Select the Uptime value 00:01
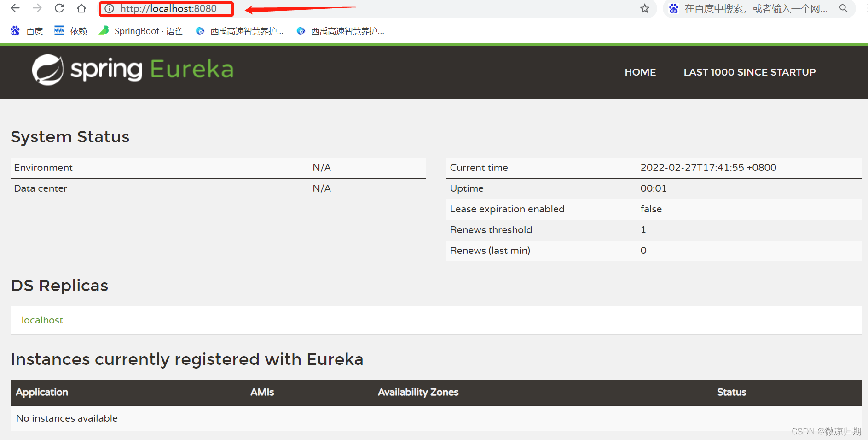Viewport: 868px width, 440px height. pyautogui.click(x=654, y=188)
